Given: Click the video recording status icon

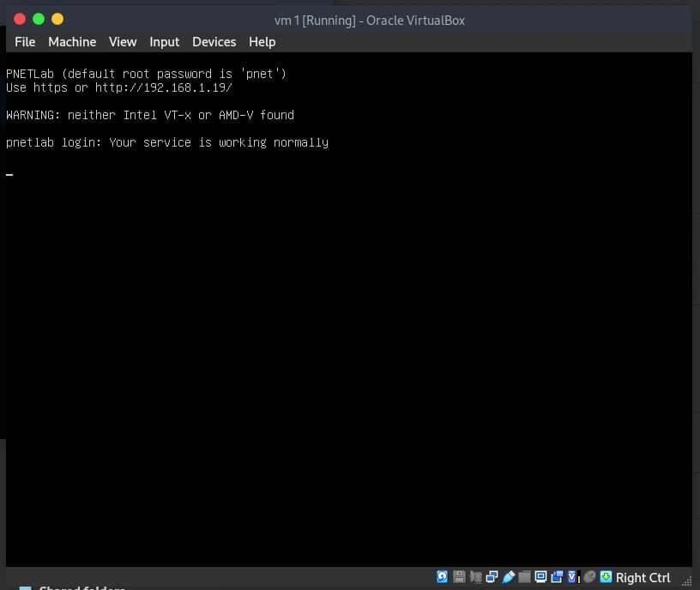Looking at the screenshot, I should (555, 577).
